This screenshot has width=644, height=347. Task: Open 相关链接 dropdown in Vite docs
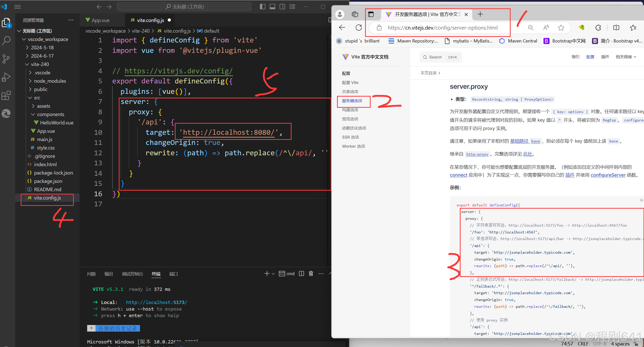pos(626,57)
